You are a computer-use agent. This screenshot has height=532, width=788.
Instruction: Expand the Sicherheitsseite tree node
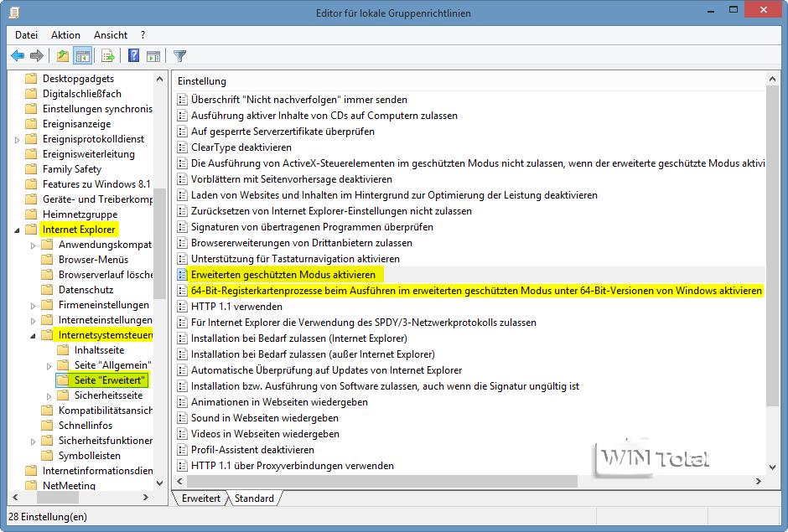pyautogui.click(x=49, y=396)
